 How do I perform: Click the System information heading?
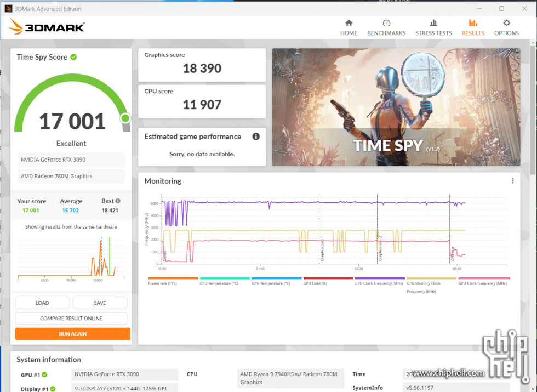(49, 360)
